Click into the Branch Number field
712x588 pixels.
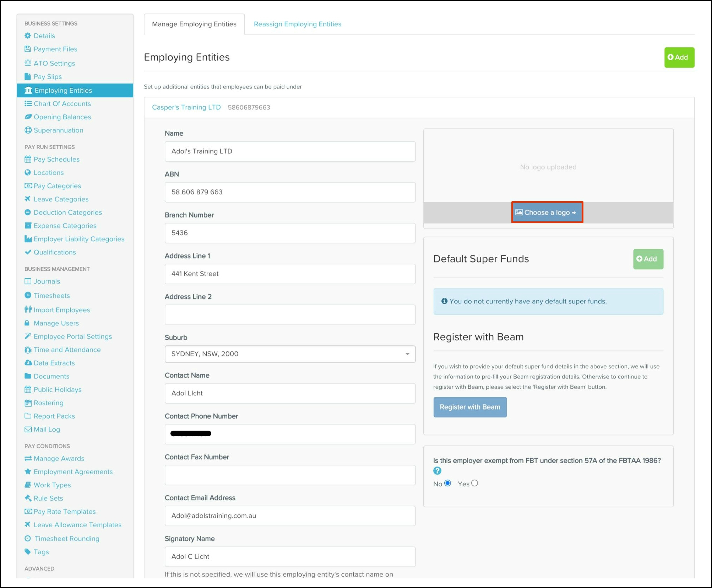pyautogui.click(x=290, y=233)
